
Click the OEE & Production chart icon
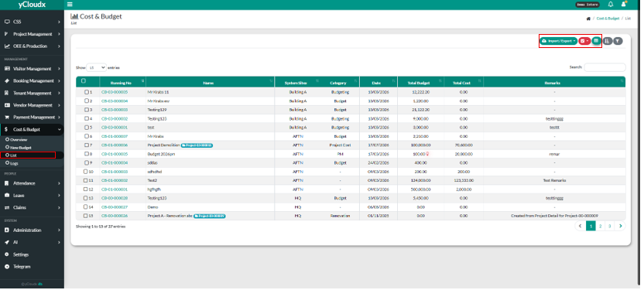[7, 46]
